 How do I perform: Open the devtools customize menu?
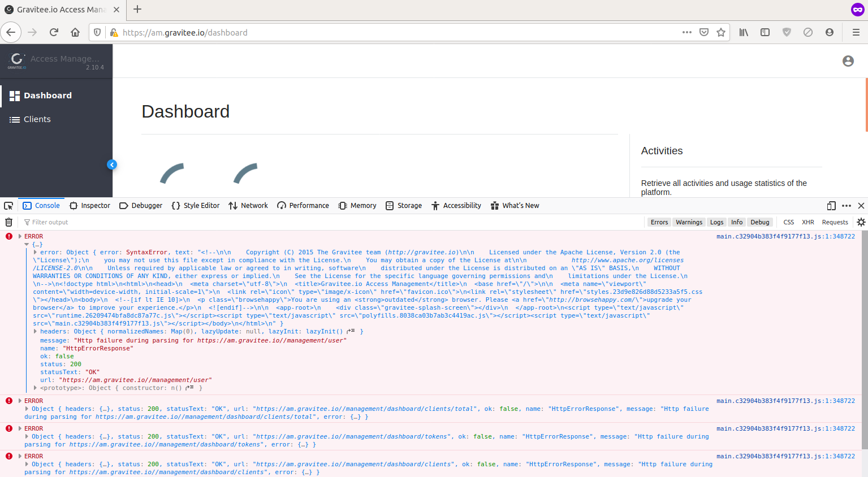(847, 205)
